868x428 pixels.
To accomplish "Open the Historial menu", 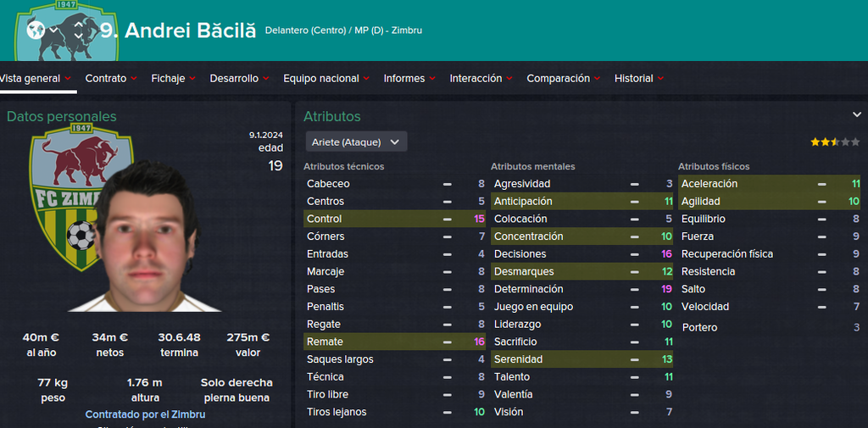I will 638,78.
